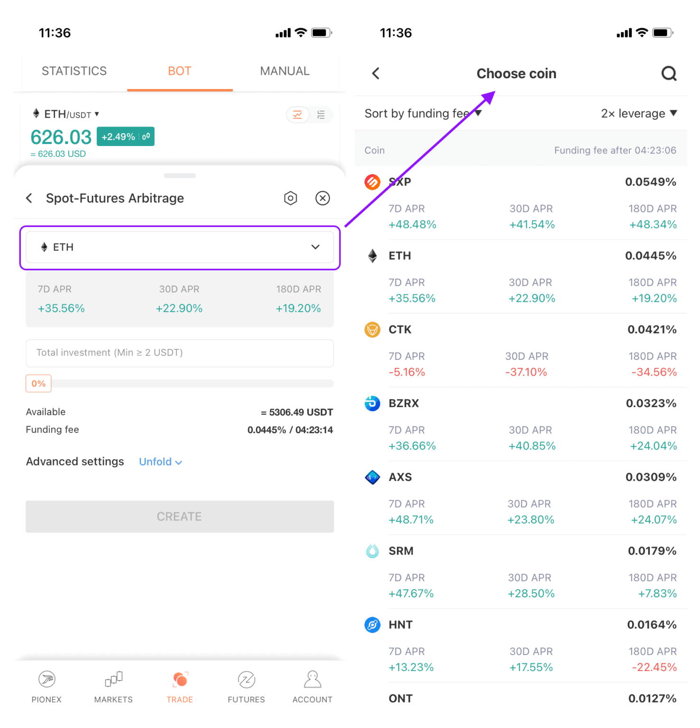Viewport: 700px width, 728px height.
Task: Open the TRADE nav tab
Action: click(x=180, y=686)
